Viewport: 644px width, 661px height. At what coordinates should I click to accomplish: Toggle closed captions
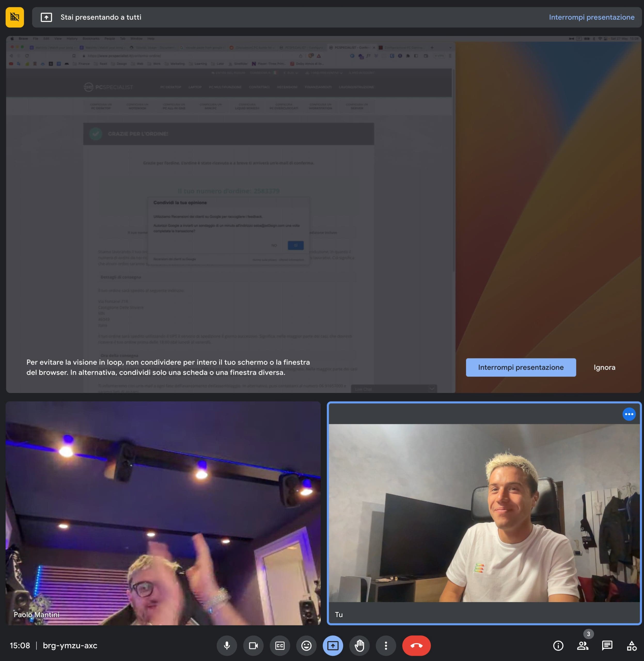point(280,646)
